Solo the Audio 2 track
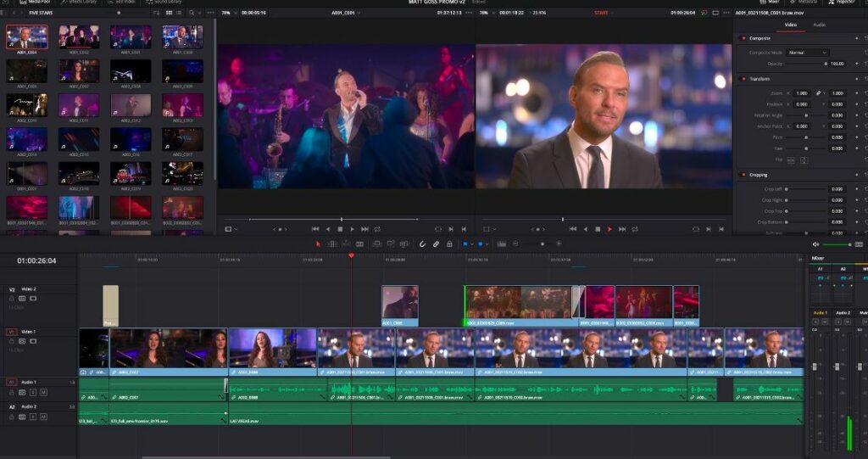The image size is (868, 459). pos(33,417)
